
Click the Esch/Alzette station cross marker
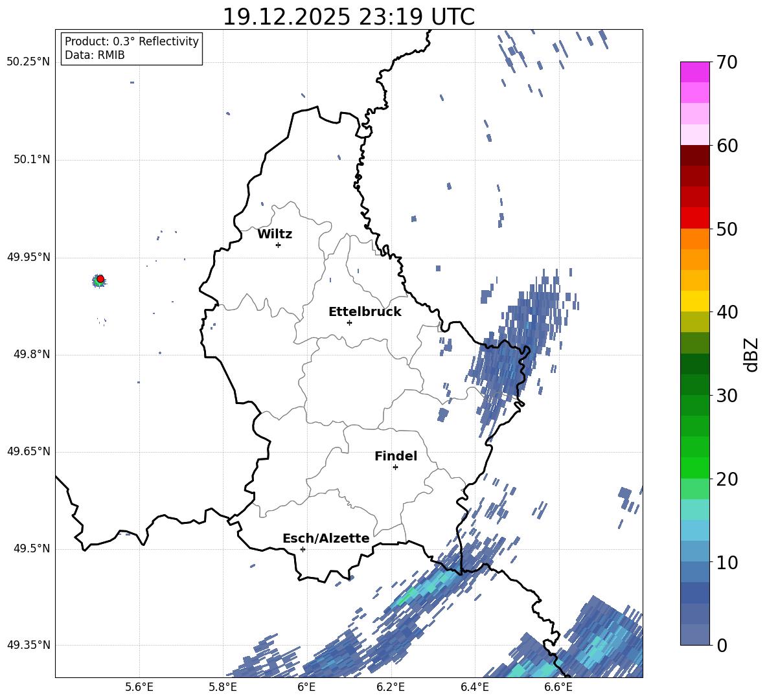(303, 549)
